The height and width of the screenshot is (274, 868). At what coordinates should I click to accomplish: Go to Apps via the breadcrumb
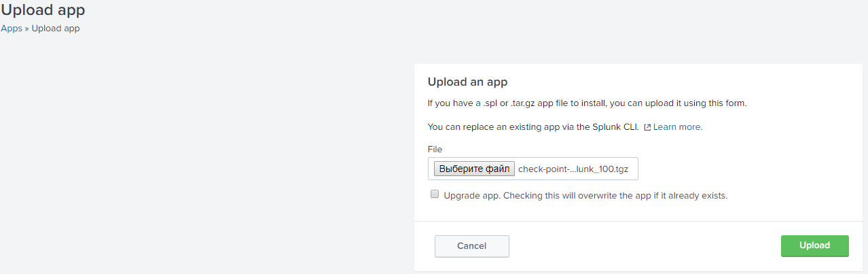click(12, 29)
